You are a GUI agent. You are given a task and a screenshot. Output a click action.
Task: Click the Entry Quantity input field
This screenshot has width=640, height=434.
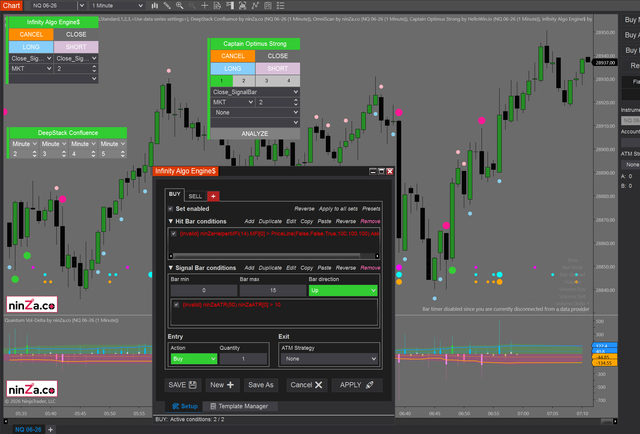coord(243,358)
